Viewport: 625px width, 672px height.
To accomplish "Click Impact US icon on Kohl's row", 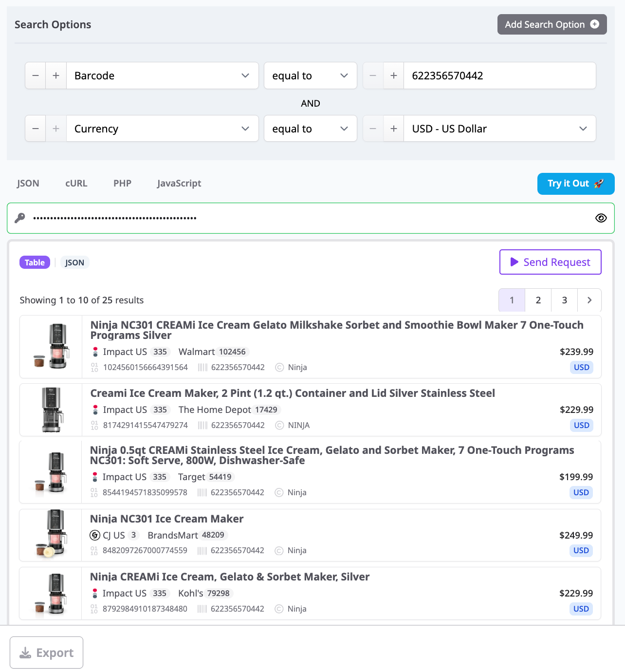I will 95,593.
